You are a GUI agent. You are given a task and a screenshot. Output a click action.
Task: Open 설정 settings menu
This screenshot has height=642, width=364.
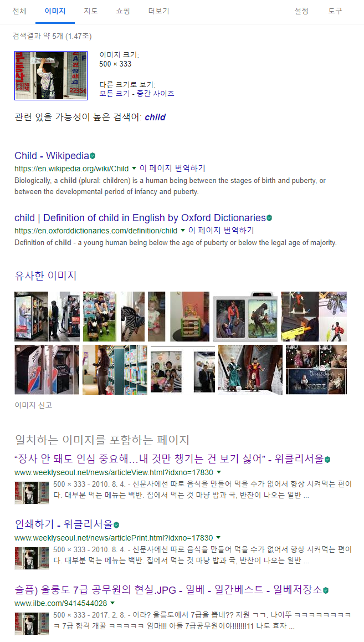coord(301,11)
